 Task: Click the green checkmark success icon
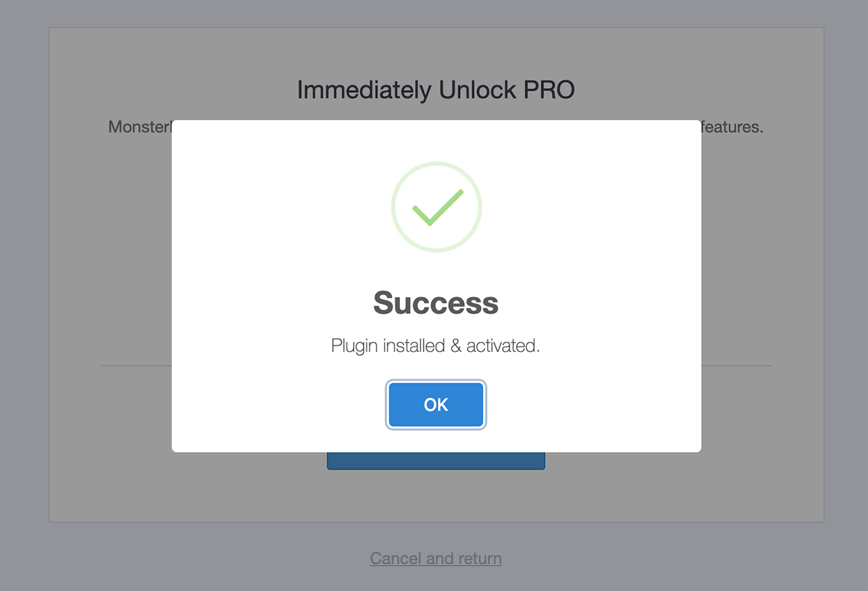tap(437, 206)
